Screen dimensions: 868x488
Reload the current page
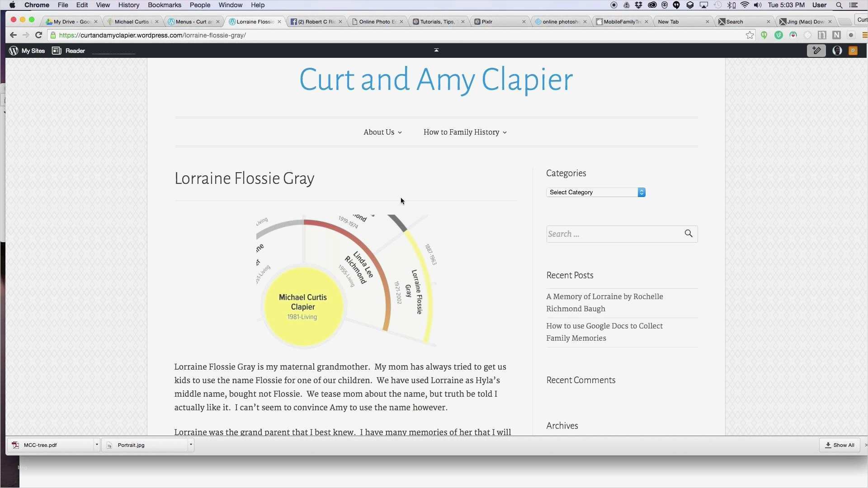pos(38,35)
